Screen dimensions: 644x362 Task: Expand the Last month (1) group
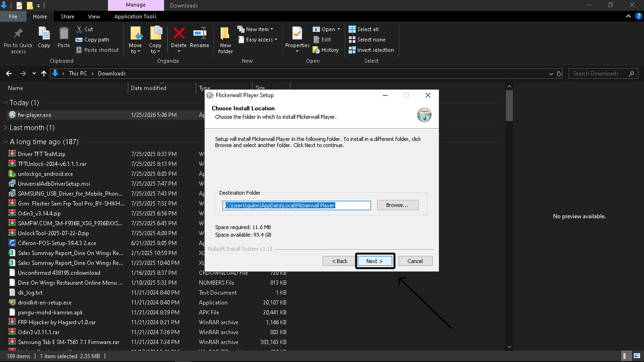pos(5,128)
